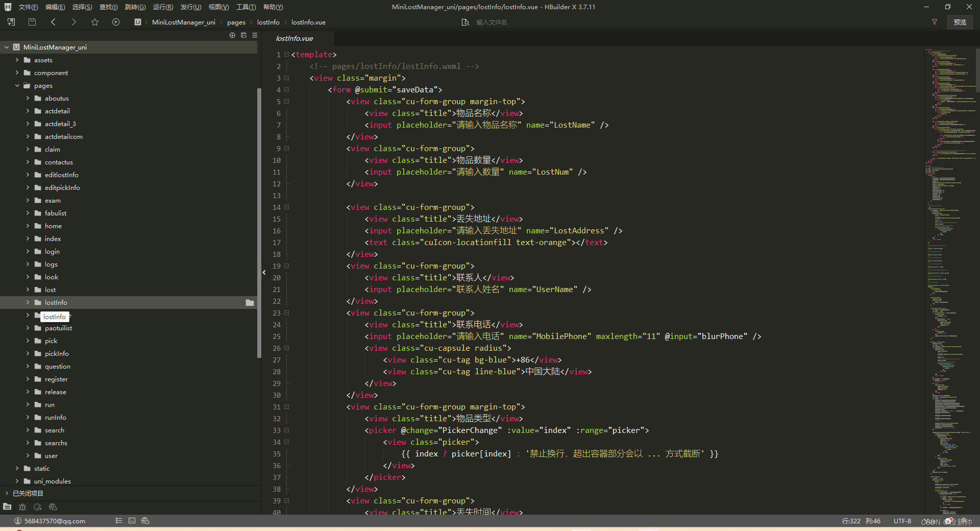This screenshot has height=531, width=980.
Task: Fold the code block at line 14
Action: tap(287, 207)
